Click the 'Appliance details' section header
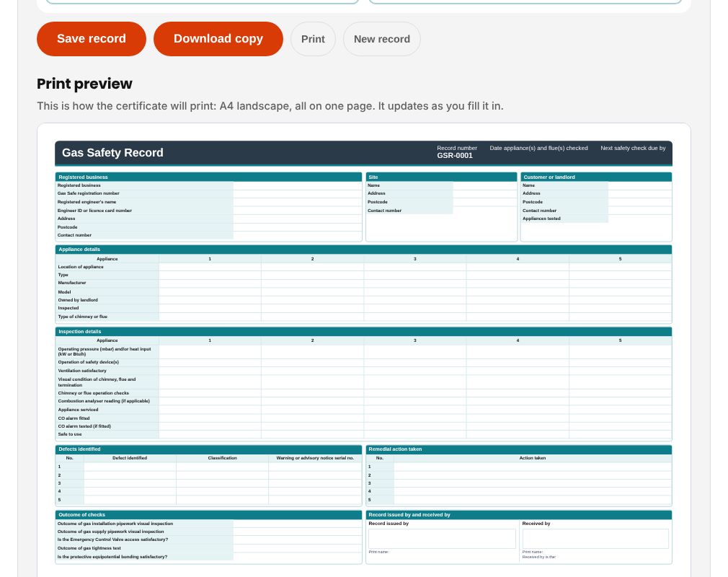This screenshot has height=577, width=728. coord(363,250)
